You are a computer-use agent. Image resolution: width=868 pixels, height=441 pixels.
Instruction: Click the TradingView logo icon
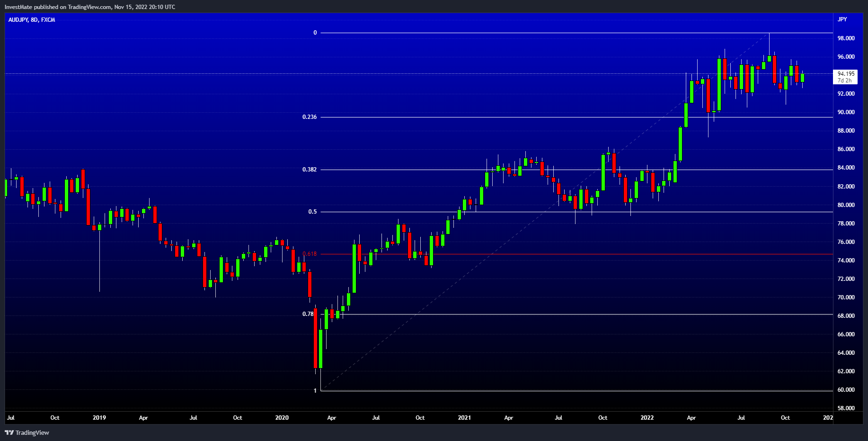tap(9, 432)
